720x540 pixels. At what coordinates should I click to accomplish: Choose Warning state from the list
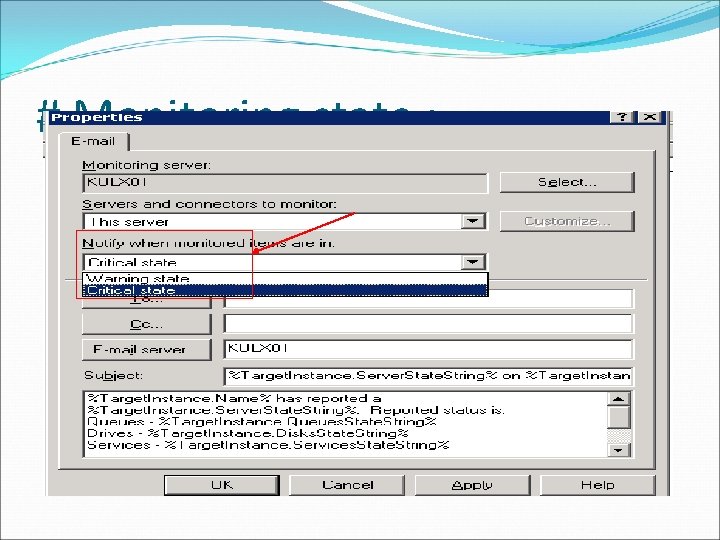point(285,278)
